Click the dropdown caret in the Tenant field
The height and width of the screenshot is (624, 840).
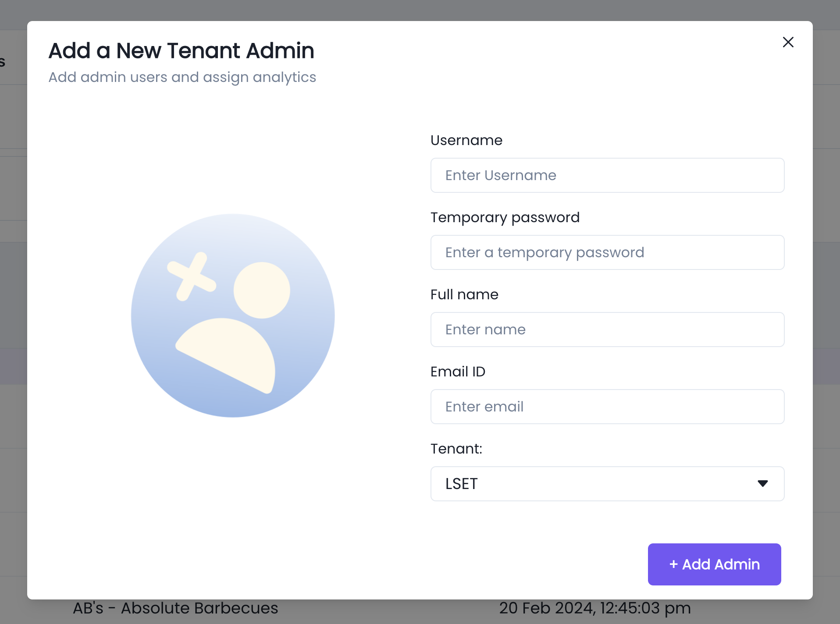762,483
